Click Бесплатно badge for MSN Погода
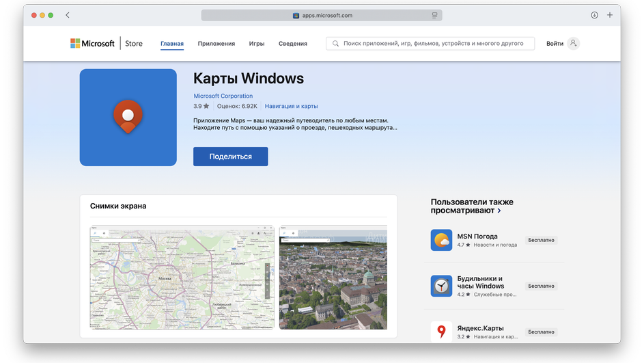 [542, 240]
